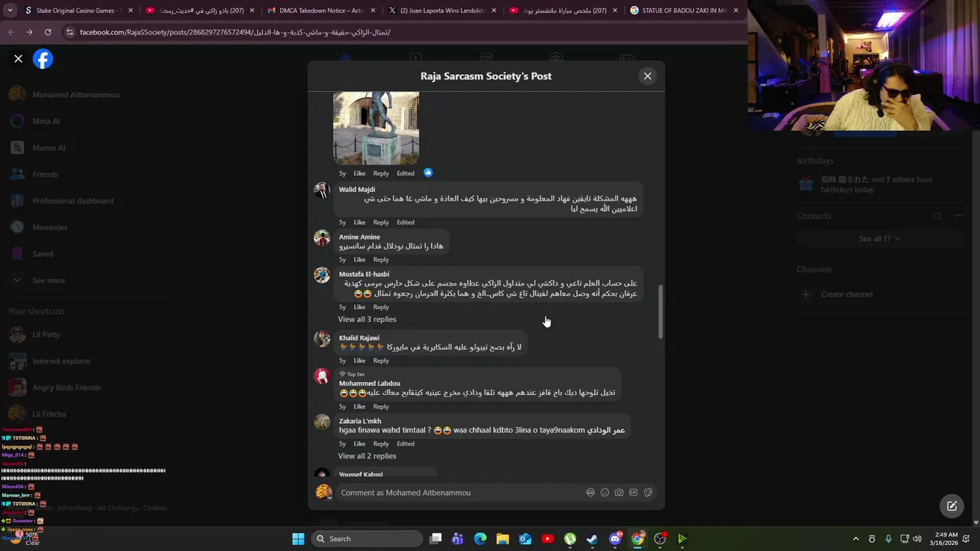Viewport: 980px width, 551px height.
Task: Open Steam from the taskbar
Action: (x=592, y=539)
